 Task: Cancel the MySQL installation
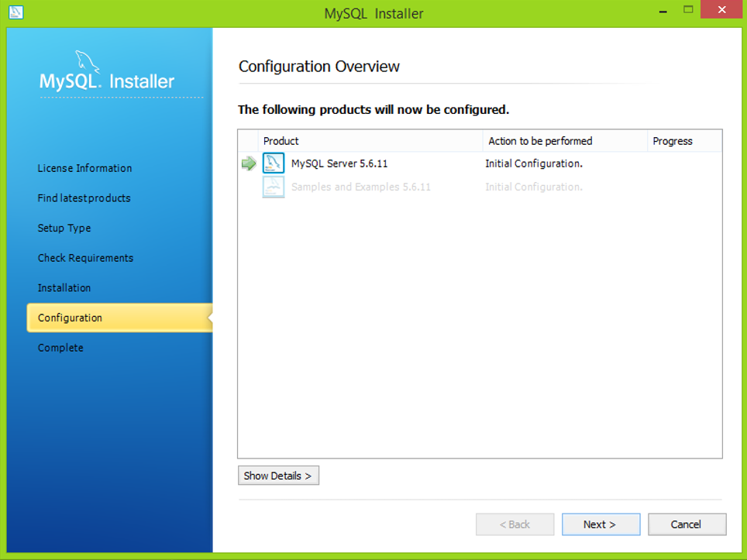click(x=687, y=524)
